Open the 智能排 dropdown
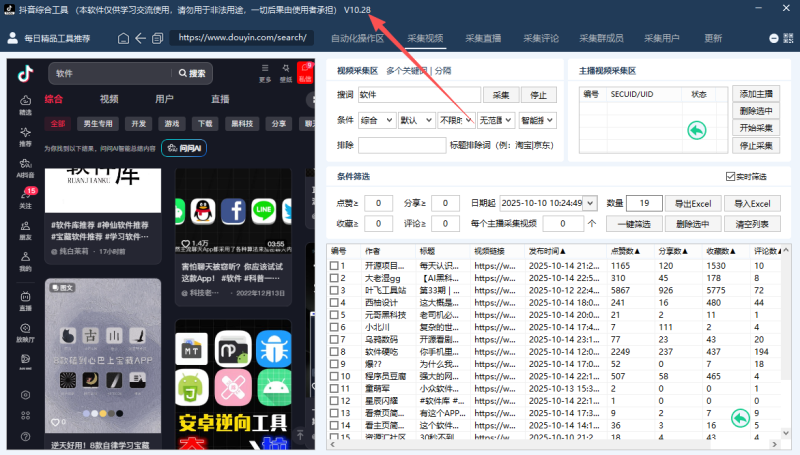 (x=537, y=120)
